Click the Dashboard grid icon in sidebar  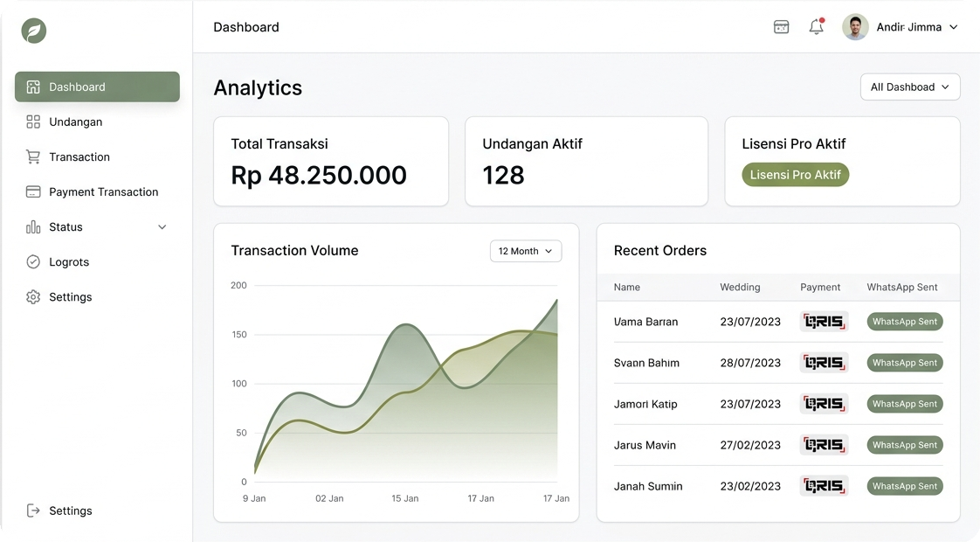[x=33, y=87]
